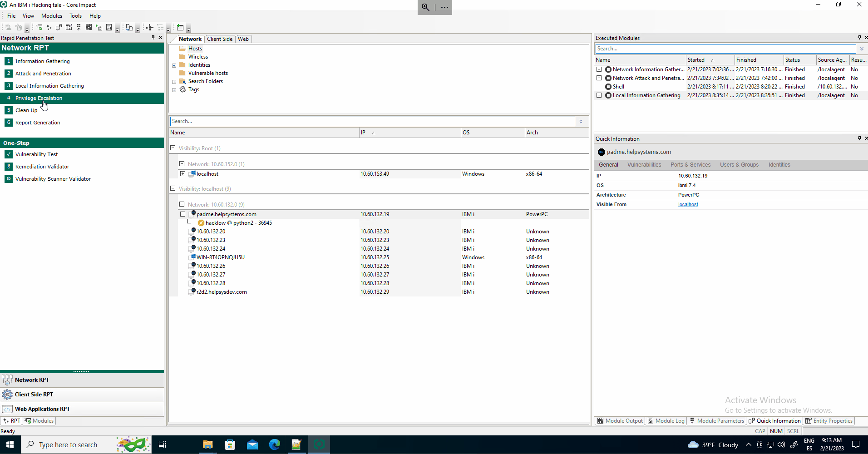Toggle auto-hide pin on Quick Information panel
The image size is (868, 454).
859,138
